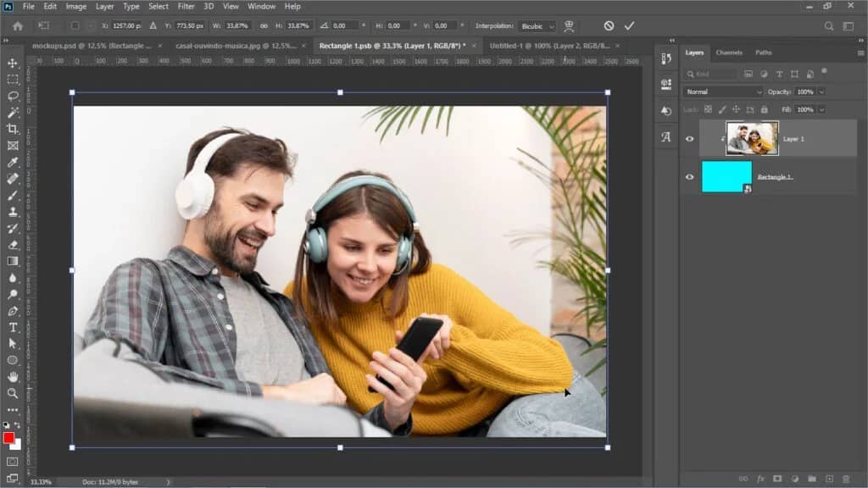The width and height of the screenshot is (868, 488).
Task: Open the Image menu
Action: (75, 7)
